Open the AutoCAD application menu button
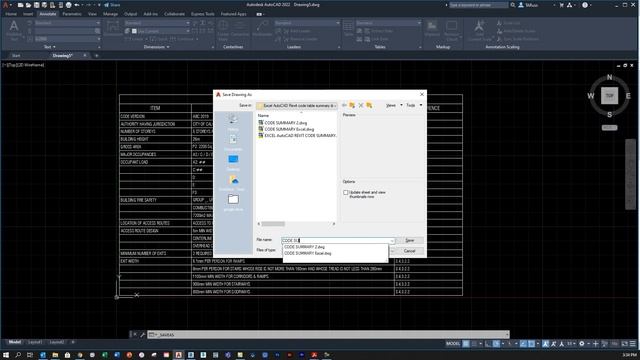Image resolution: width=640 pixels, height=360 pixels. (x=5, y=5)
